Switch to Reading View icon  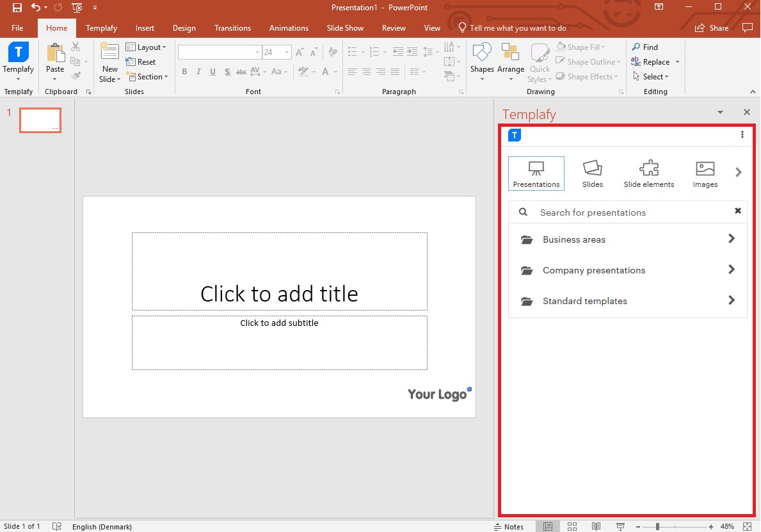(x=596, y=527)
